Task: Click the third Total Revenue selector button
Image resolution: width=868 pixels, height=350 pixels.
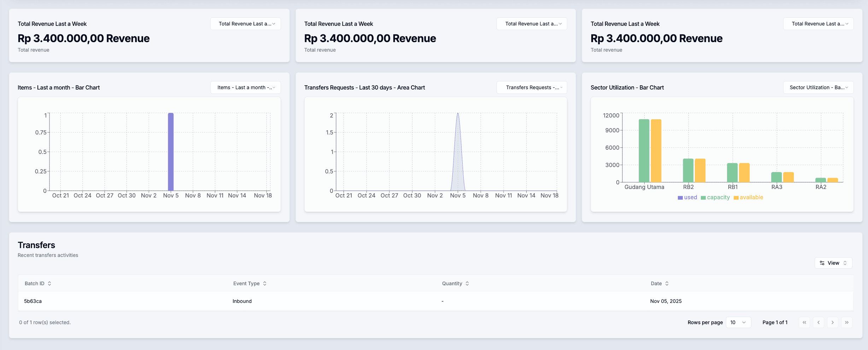Action: 818,24
